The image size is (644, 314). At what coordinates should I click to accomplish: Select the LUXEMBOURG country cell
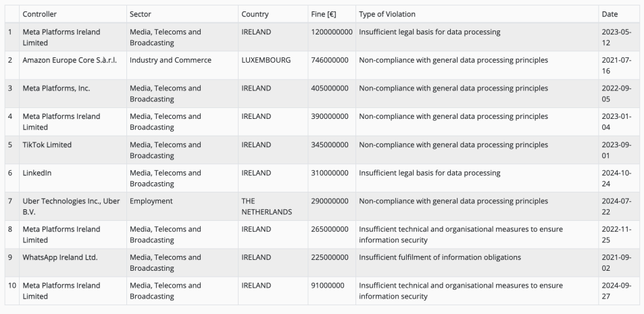coord(266,60)
